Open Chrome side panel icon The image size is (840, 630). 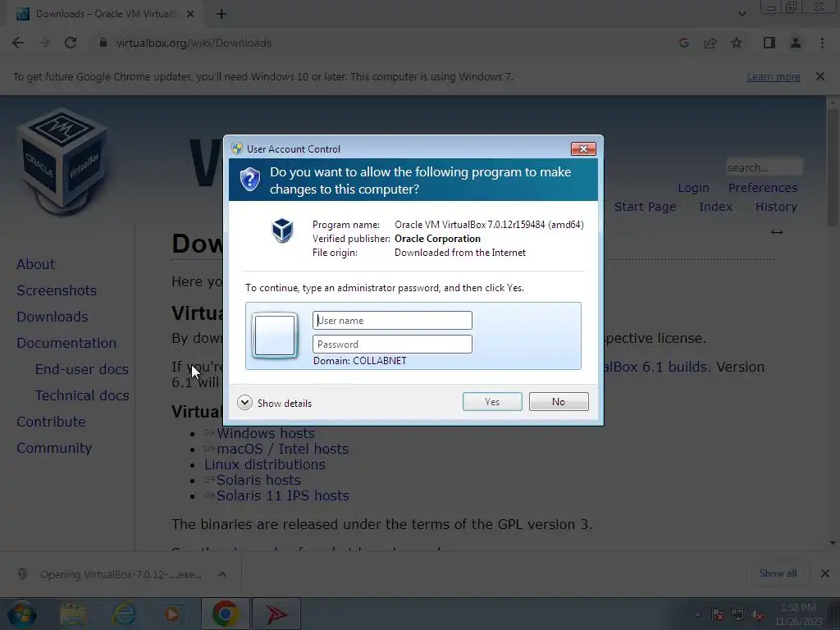click(x=769, y=43)
